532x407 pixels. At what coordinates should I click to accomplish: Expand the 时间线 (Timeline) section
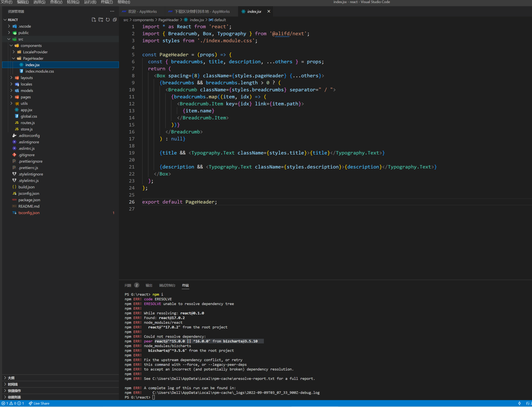[x=13, y=384]
